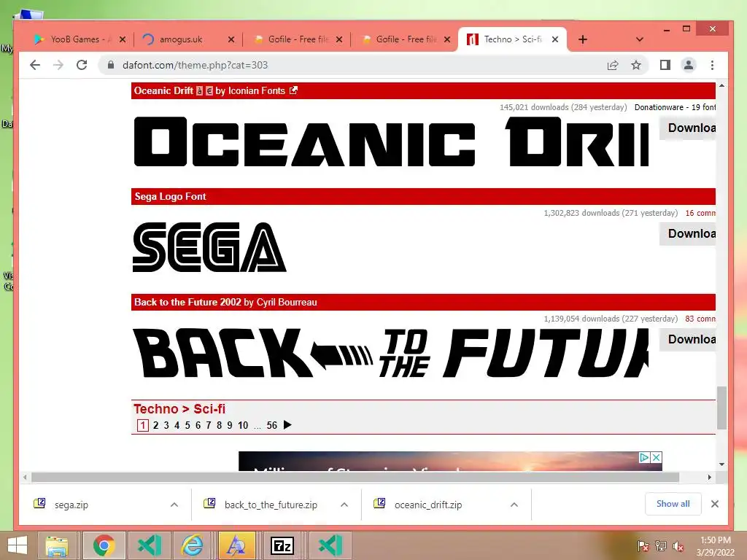Viewport: 747px width, 560px height.
Task: Open the Techno > Sci-fi category heading link
Action: [x=179, y=408]
